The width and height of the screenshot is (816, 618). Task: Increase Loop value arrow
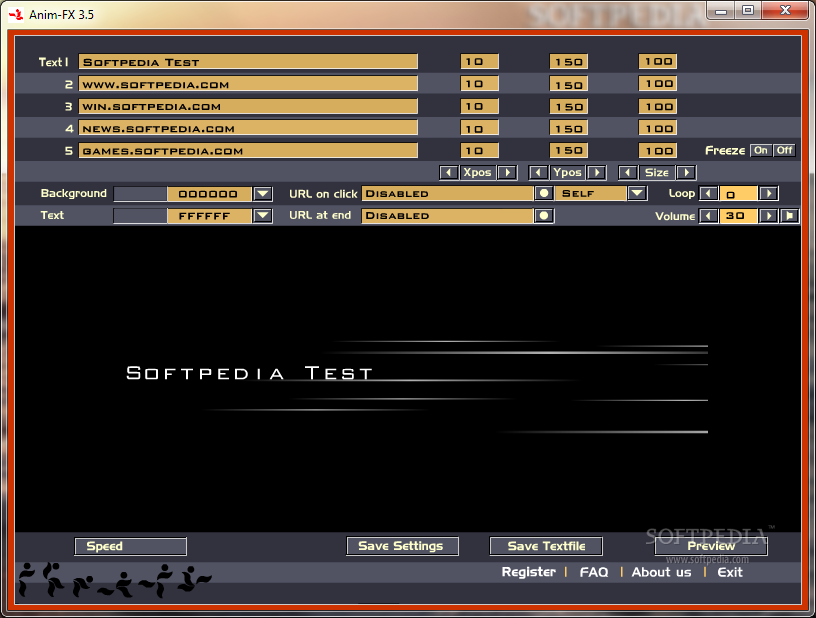[768, 194]
